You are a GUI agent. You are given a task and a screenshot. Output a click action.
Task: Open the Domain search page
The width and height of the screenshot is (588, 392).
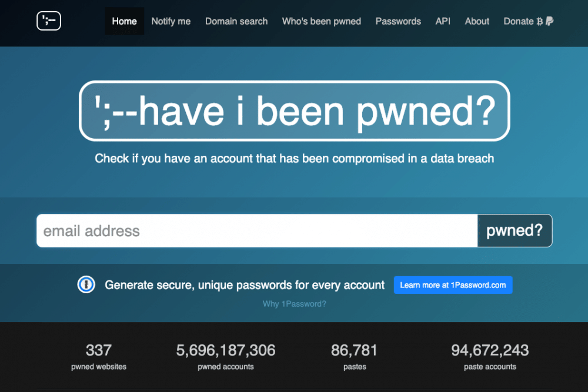(x=236, y=21)
